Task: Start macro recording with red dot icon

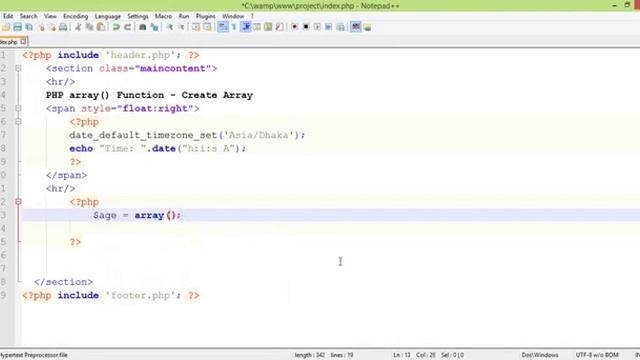Action: click(x=294, y=27)
